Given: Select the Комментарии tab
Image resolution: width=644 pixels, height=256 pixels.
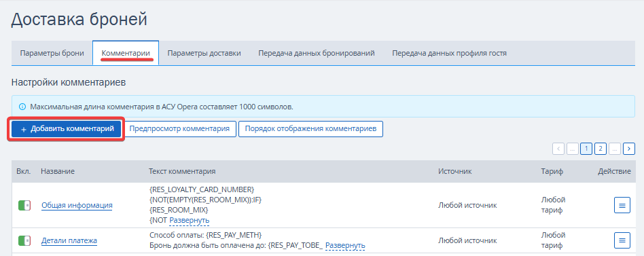Looking at the screenshot, I should click(x=126, y=54).
